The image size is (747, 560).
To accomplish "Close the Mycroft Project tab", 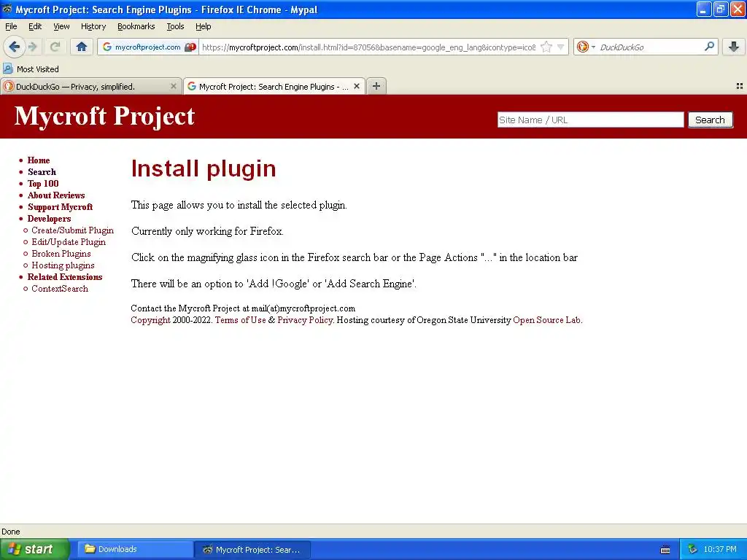I will point(356,86).
